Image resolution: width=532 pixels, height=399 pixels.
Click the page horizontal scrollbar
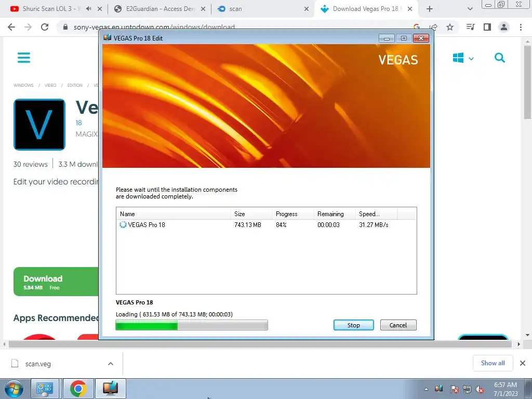[260, 344]
